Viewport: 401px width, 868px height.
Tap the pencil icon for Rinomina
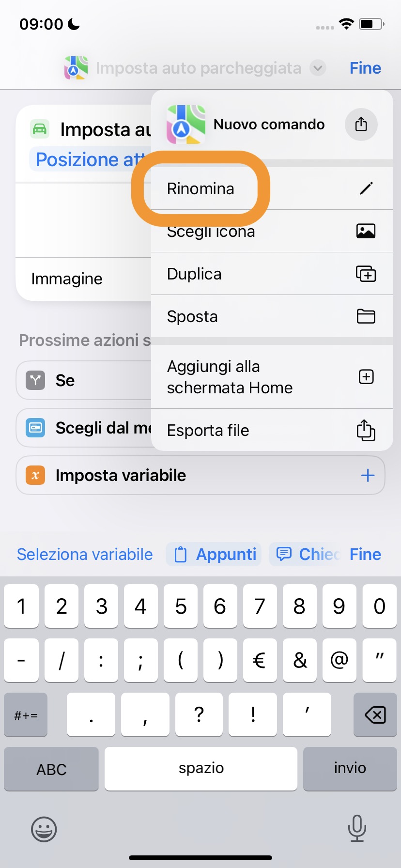pos(366,188)
